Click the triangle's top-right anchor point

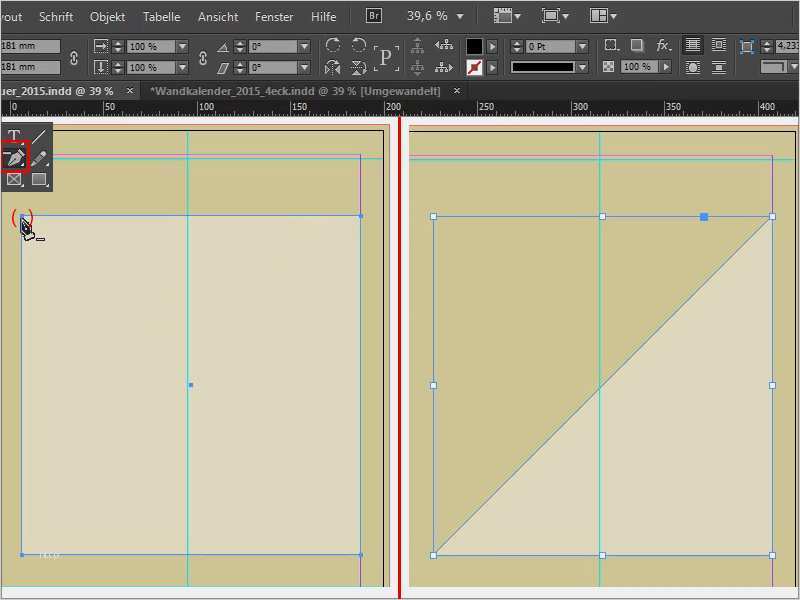tap(772, 216)
